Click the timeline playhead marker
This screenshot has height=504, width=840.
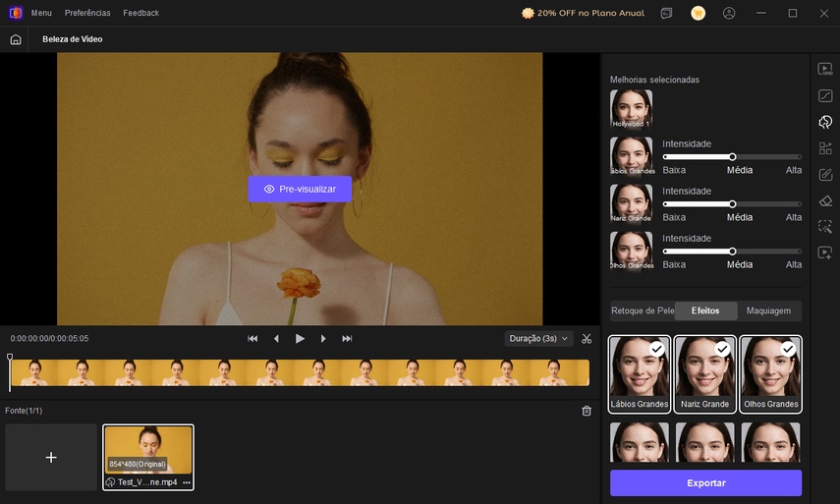pos(10,358)
